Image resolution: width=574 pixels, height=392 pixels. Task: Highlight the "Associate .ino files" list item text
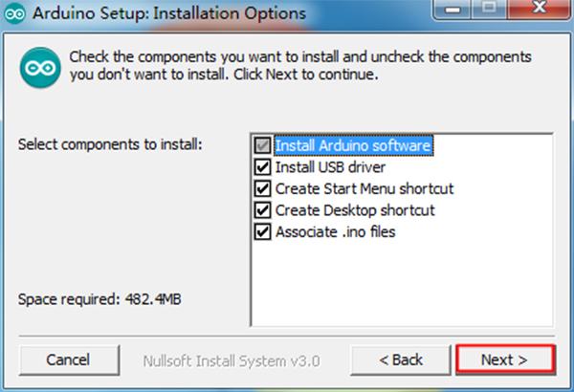[335, 231]
